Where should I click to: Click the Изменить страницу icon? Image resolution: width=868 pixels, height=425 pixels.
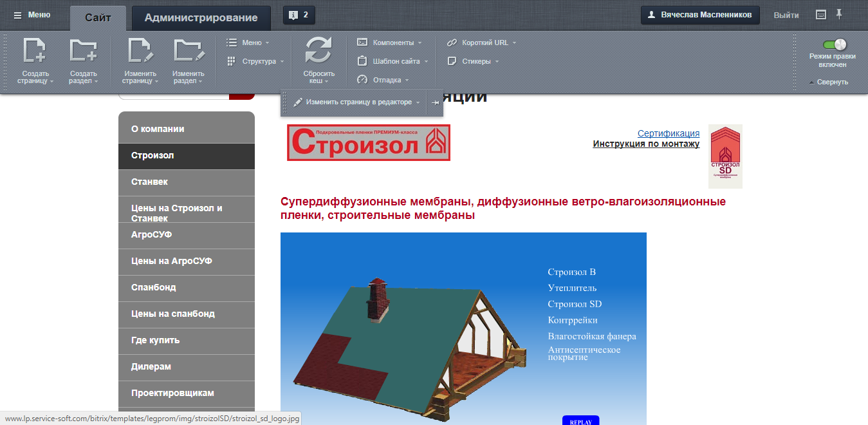140,52
